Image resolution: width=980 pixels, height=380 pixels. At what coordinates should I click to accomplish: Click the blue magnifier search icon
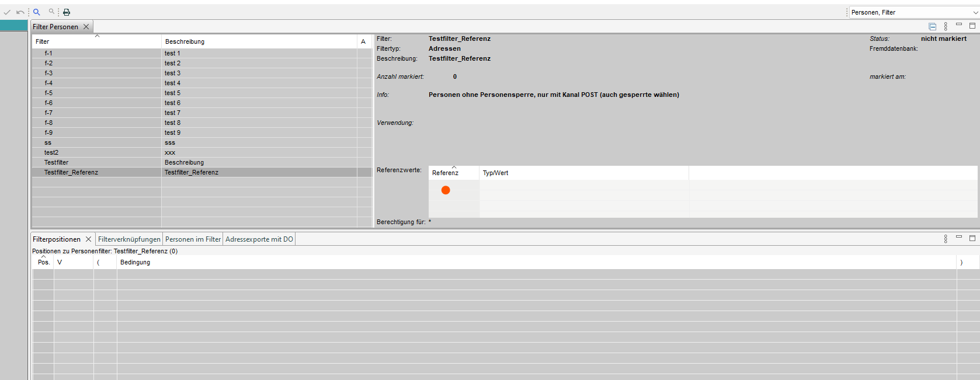point(37,12)
